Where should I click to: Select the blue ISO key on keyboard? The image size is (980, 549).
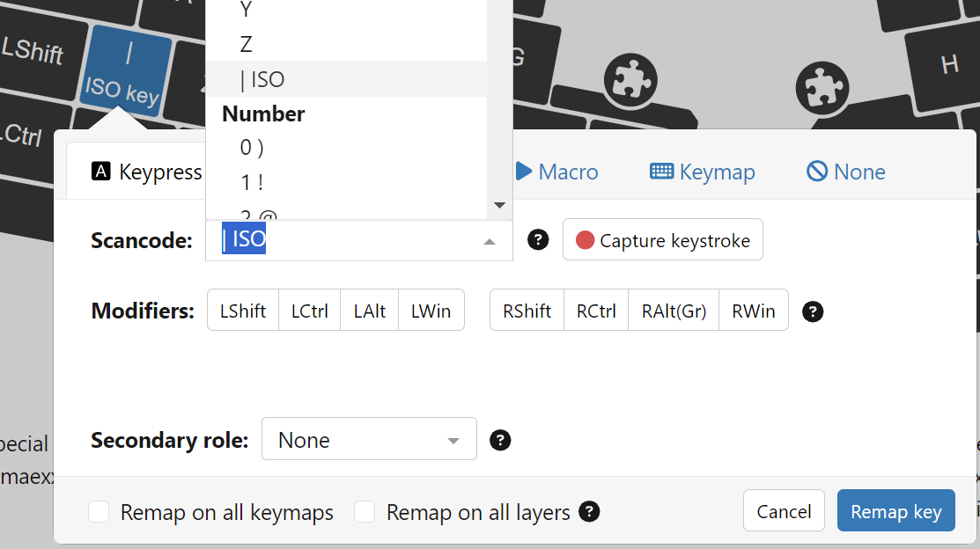tap(126, 71)
